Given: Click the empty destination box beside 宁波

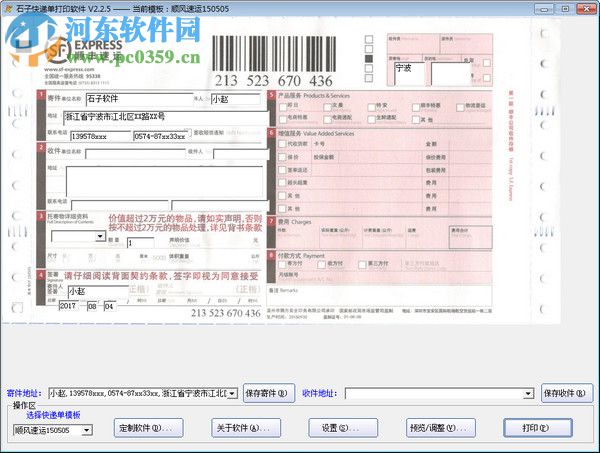Looking at the screenshot, I should pyautogui.click(x=451, y=73).
